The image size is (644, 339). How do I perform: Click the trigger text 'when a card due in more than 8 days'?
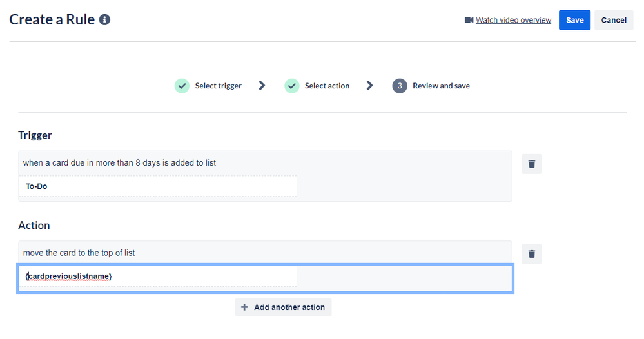92,163
